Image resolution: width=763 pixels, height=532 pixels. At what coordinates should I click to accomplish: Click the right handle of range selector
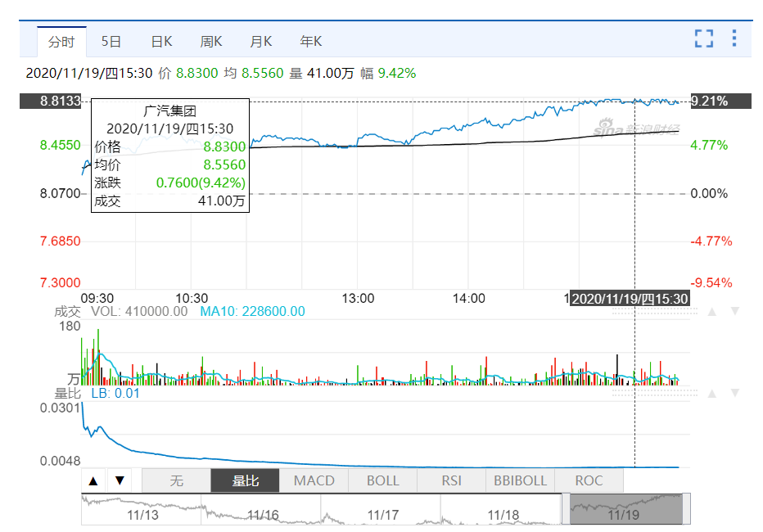[686, 509]
